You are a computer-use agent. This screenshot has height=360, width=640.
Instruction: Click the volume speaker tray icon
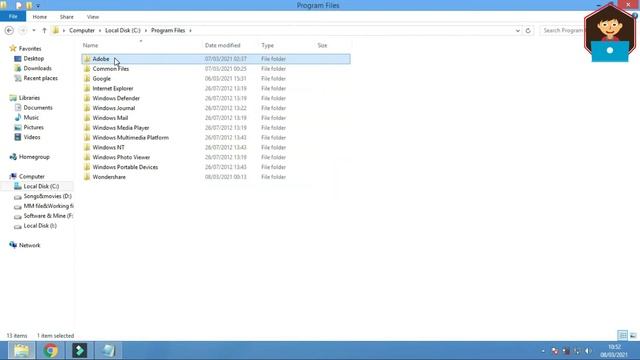pos(588,351)
